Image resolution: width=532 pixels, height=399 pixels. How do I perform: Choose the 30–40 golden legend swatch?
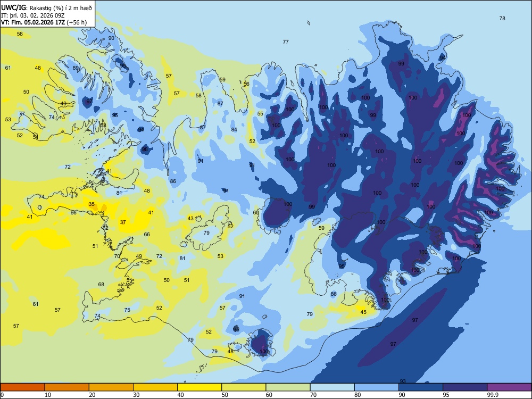[x=155, y=387]
